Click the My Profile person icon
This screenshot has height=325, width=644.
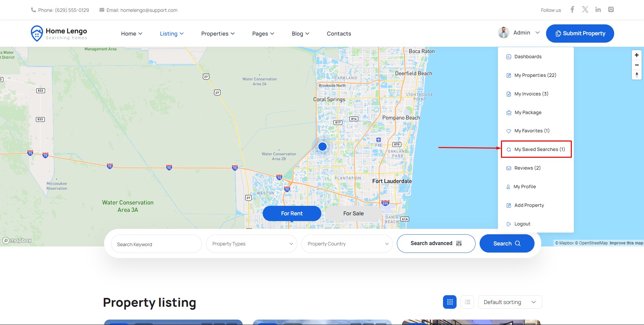tap(508, 187)
